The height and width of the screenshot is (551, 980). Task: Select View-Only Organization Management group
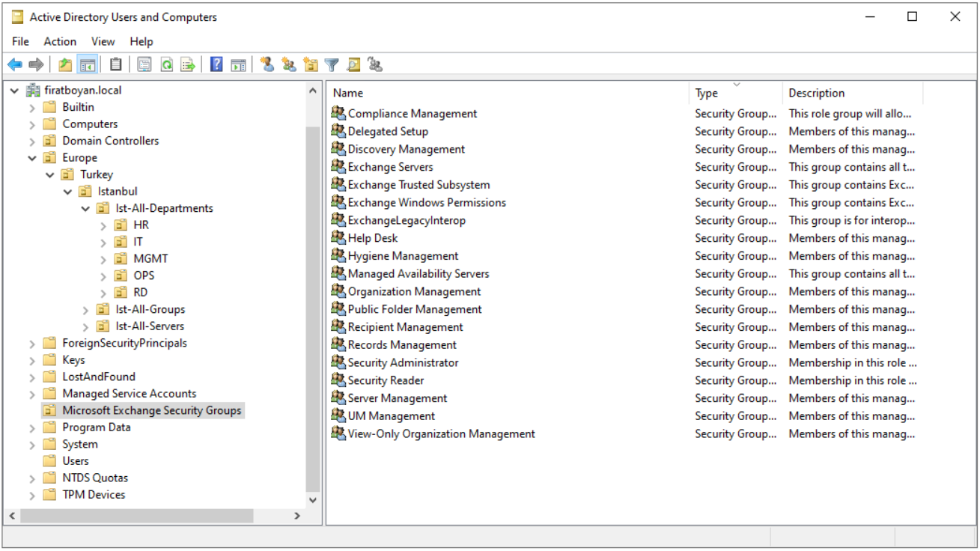pyautogui.click(x=441, y=433)
